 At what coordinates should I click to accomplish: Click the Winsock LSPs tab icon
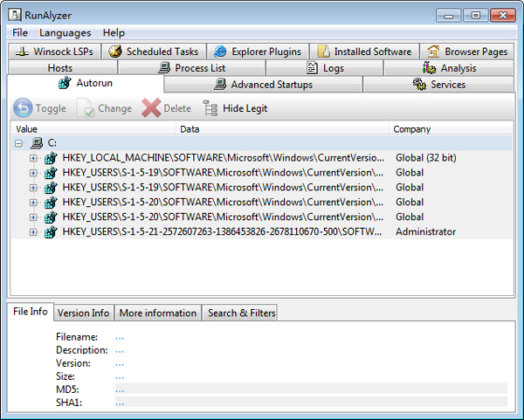tap(22, 52)
